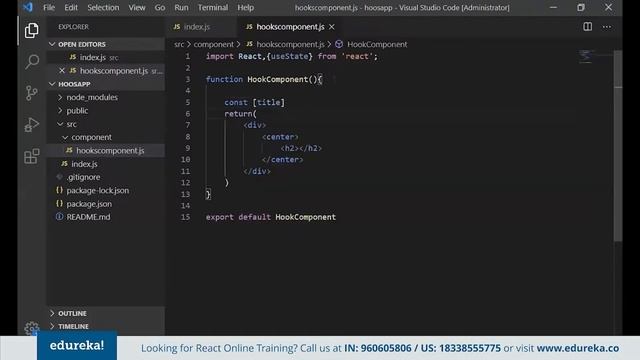Expand the node_modules folder

coord(92,97)
